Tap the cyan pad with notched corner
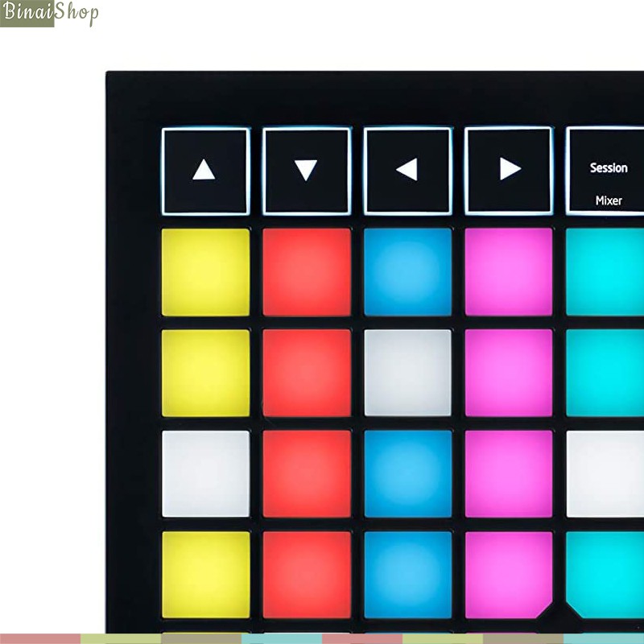Viewport: 644px width, 644px height. 605,575
